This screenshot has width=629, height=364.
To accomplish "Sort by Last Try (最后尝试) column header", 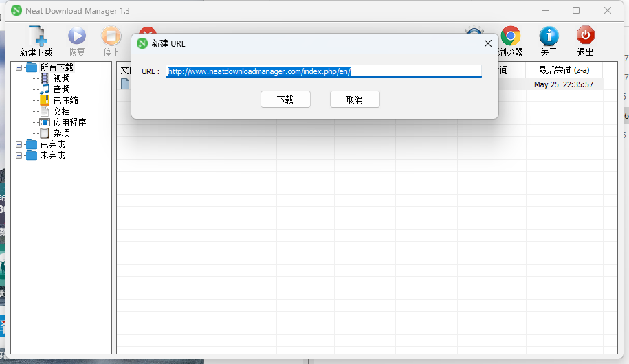I will [564, 70].
